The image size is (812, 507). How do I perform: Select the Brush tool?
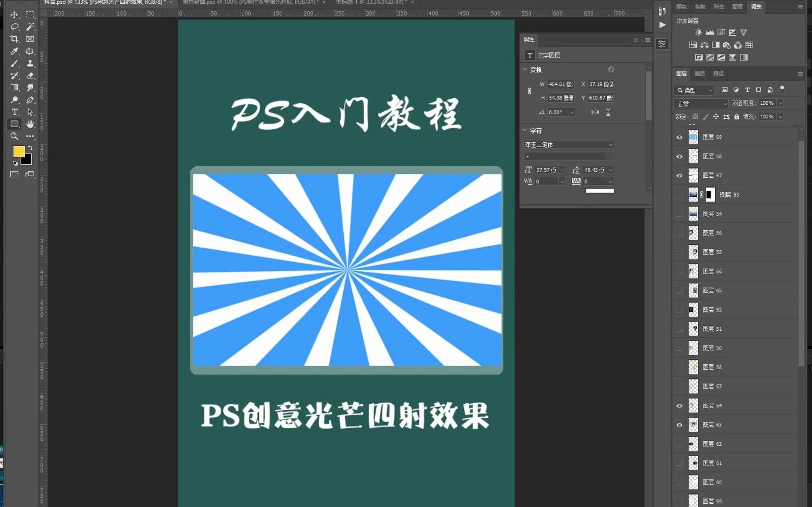pyautogui.click(x=14, y=63)
